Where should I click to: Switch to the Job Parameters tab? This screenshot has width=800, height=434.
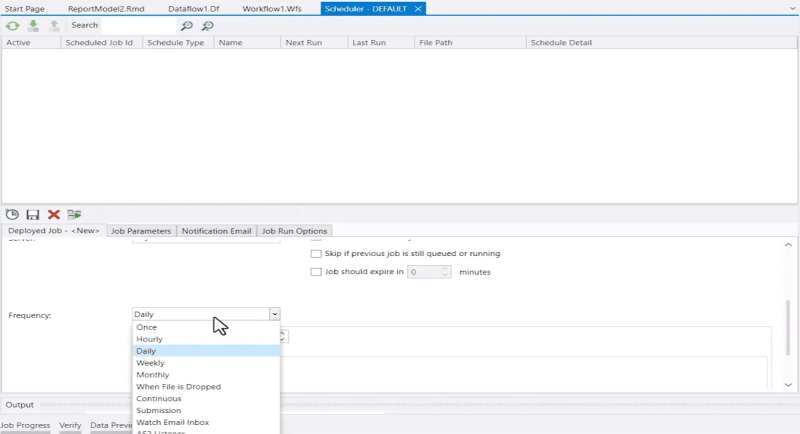click(x=140, y=231)
